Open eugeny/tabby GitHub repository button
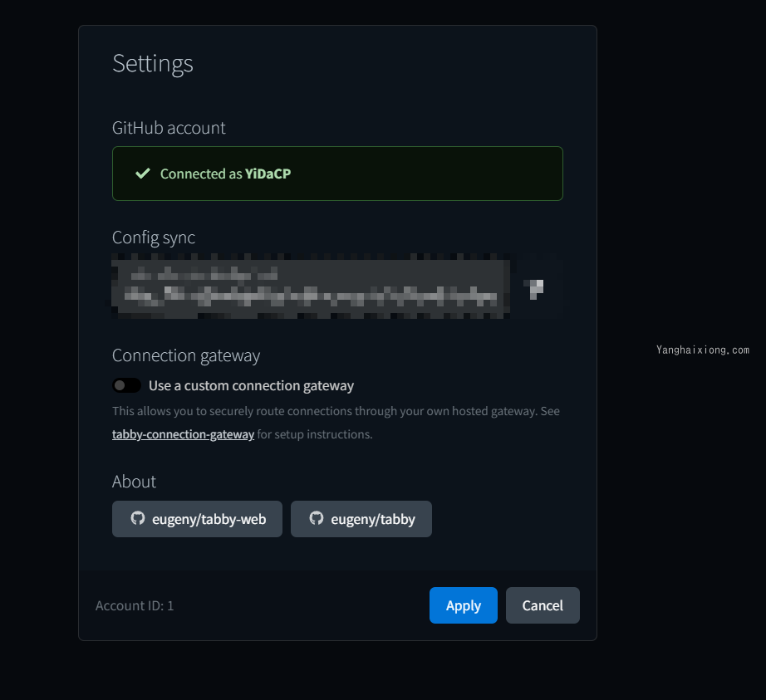The height and width of the screenshot is (700, 766). [361, 519]
